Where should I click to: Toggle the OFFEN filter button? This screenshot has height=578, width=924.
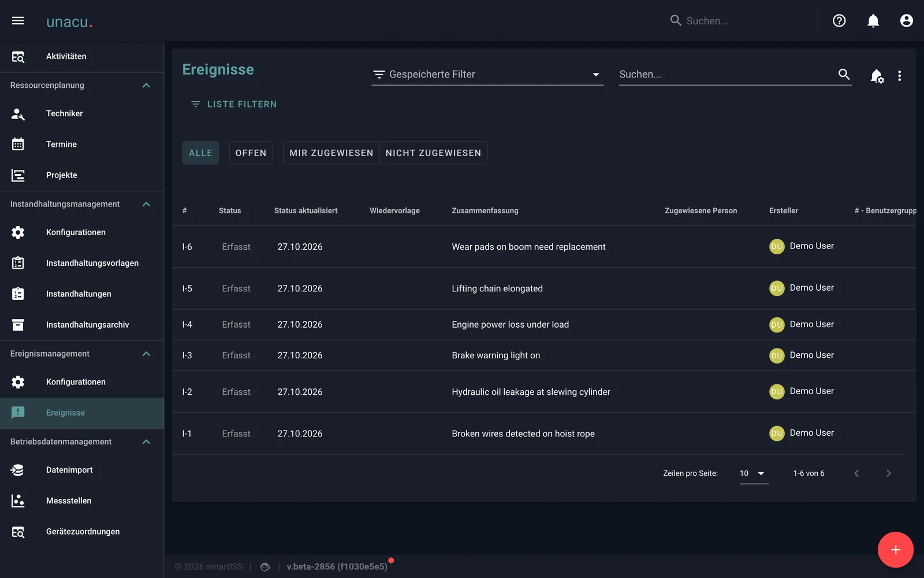click(251, 153)
